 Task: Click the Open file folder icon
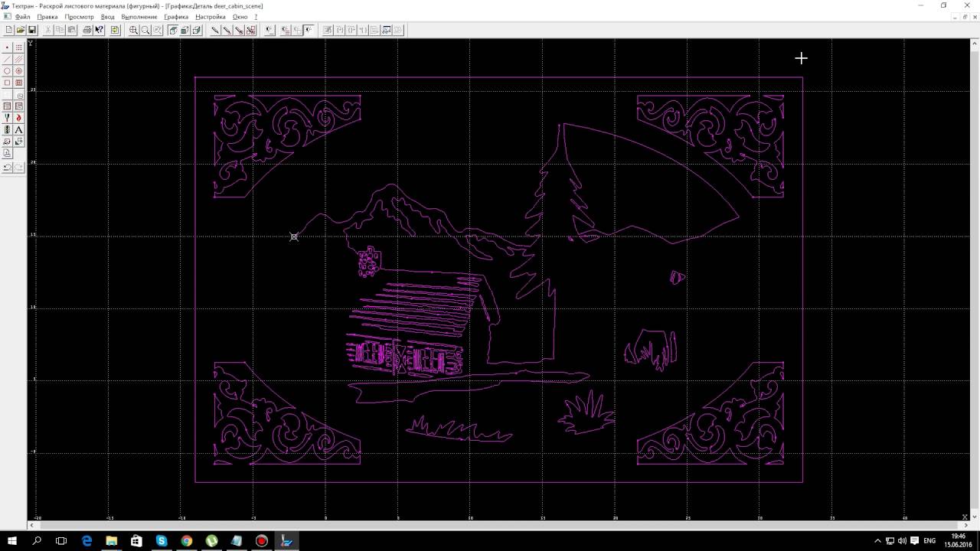[x=21, y=30]
